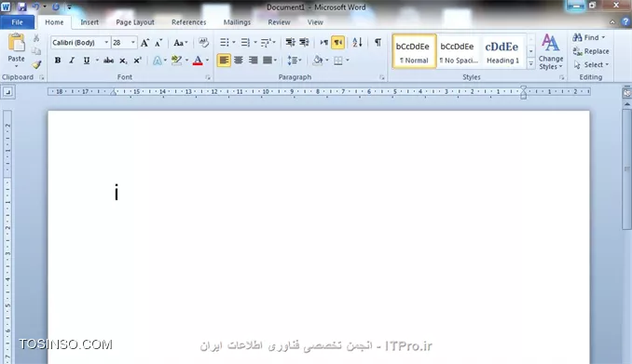Set left-to-right text direction
The image size is (632, 364).
[x=323, y=42]
